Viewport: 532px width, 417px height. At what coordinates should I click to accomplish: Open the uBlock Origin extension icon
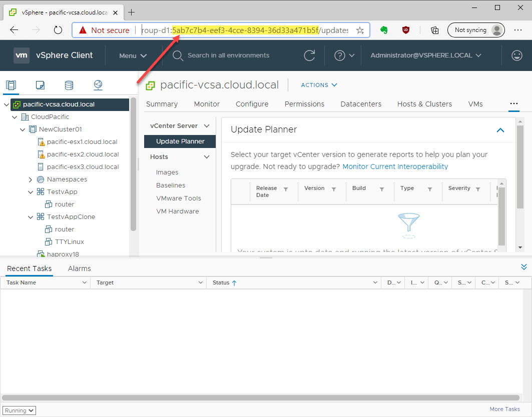tap(406, 30)
